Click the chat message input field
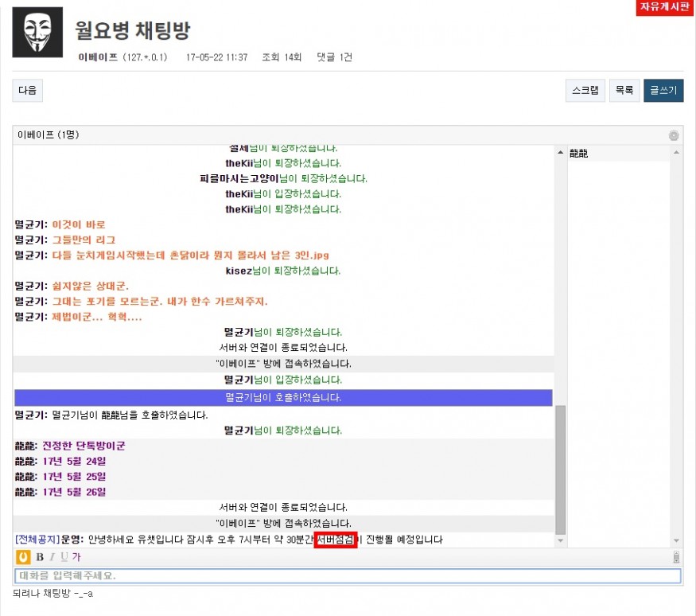The height and width of the screenshot is (616, 696). pos(348,575)
